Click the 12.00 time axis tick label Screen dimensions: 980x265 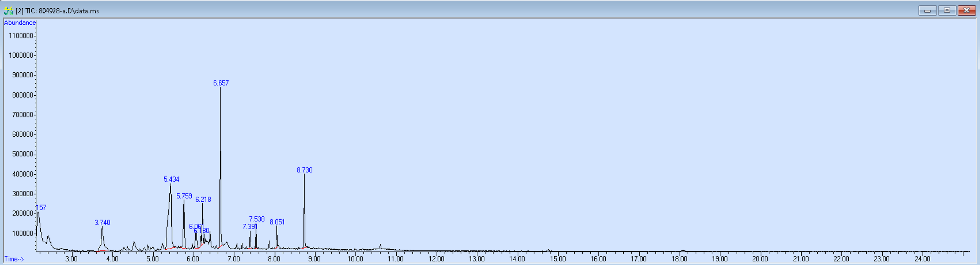[436, 259]
